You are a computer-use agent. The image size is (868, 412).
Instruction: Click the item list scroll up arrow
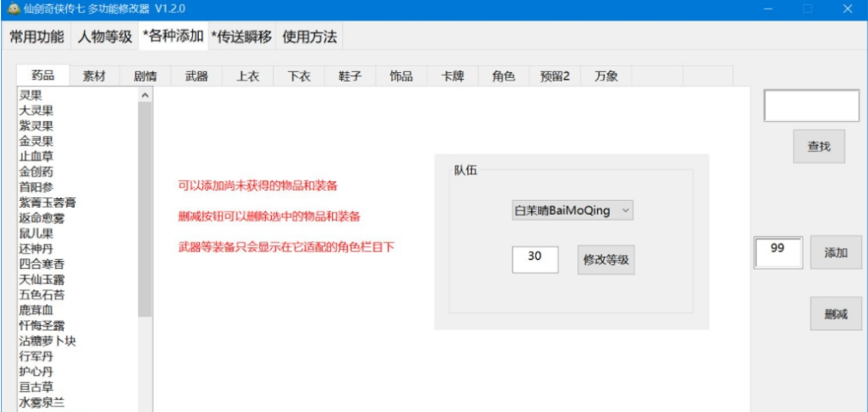click(144, 95)
